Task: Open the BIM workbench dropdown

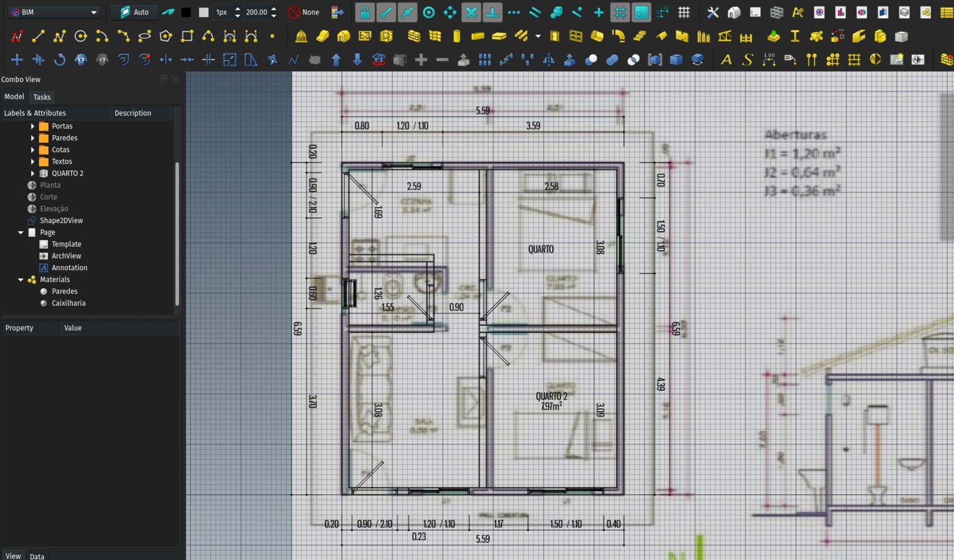Action: [x=54, y=12]
